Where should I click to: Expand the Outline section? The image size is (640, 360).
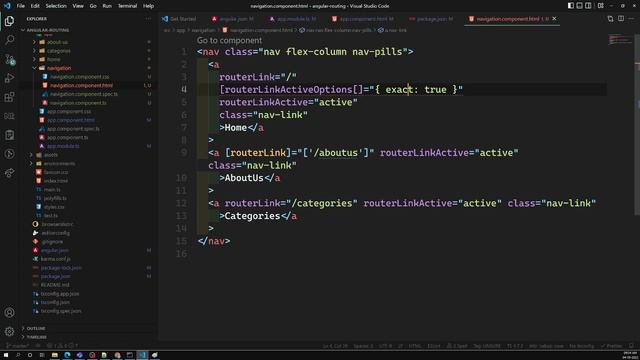[36, 328]
